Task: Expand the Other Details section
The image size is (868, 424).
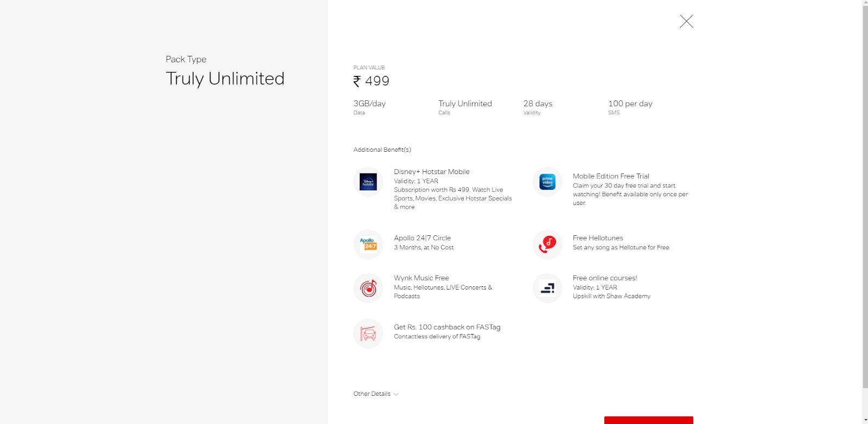Action: point(376,394)
